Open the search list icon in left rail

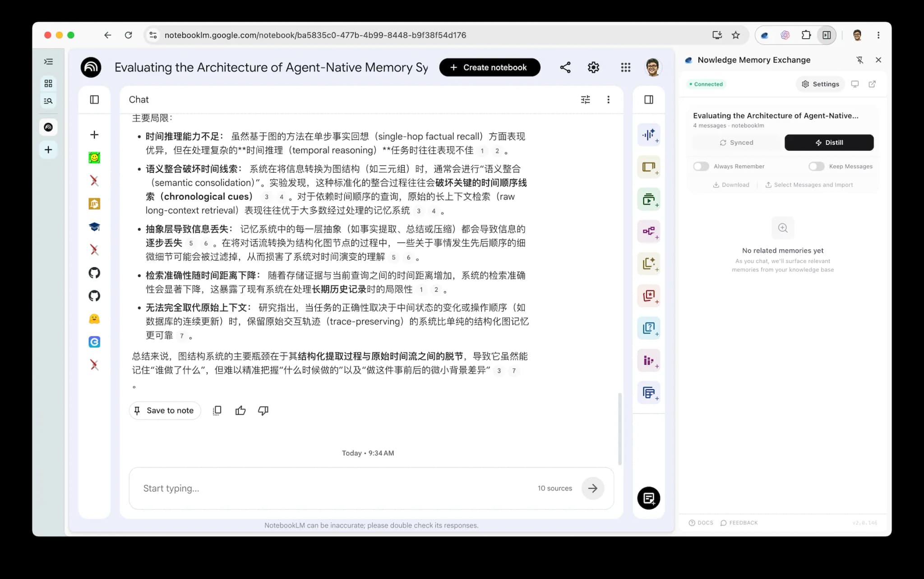(48, 101)
